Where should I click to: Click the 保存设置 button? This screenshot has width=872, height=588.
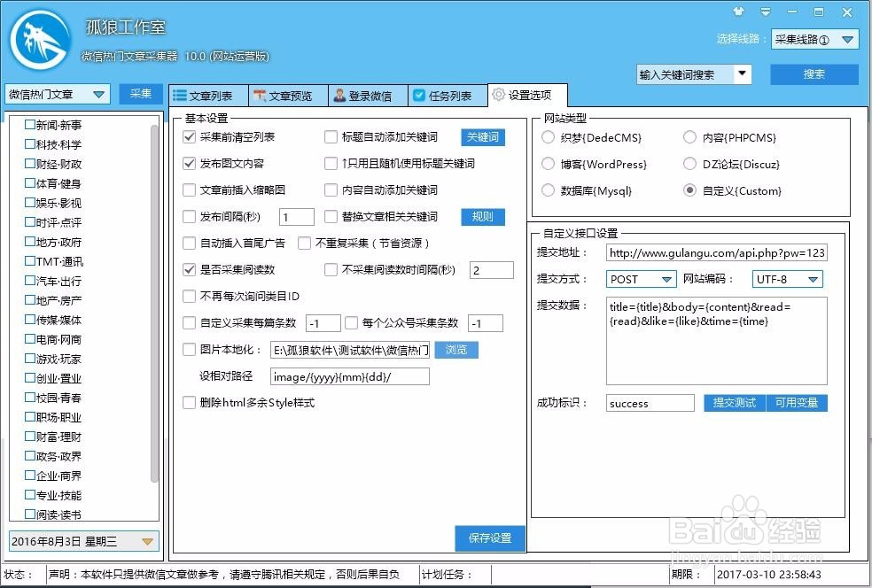(489, 538)
